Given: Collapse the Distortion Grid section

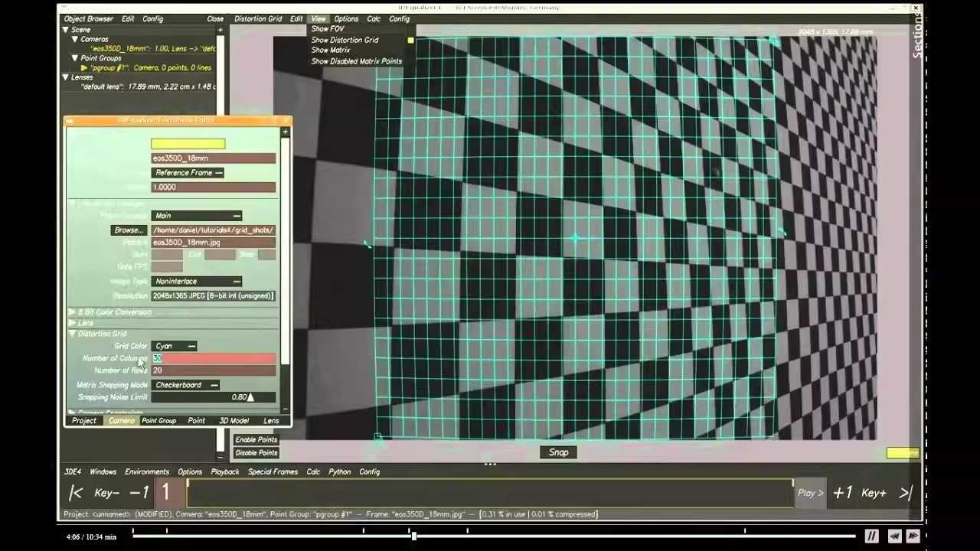Looking at the screenshot, I should [72, 334].
